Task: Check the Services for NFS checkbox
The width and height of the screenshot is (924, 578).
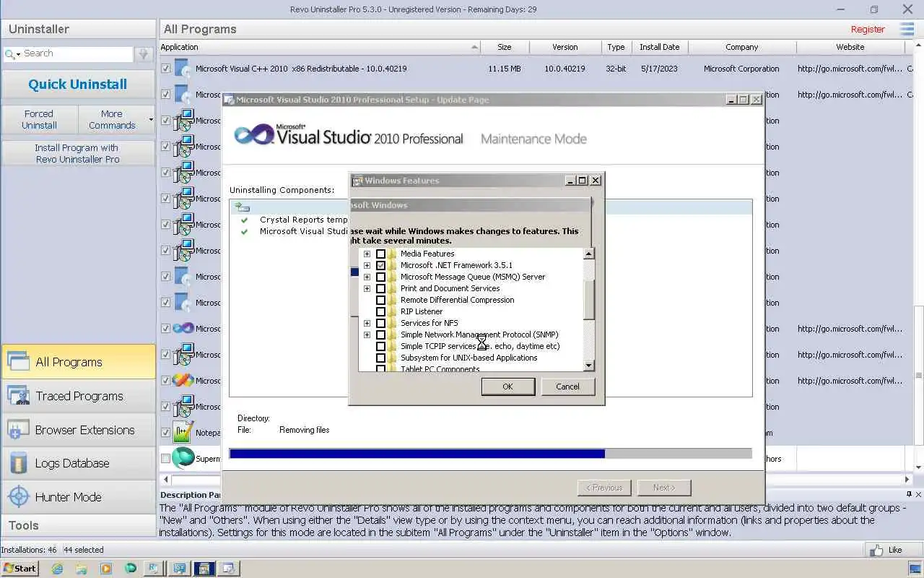Action: (x=380, y=323)
